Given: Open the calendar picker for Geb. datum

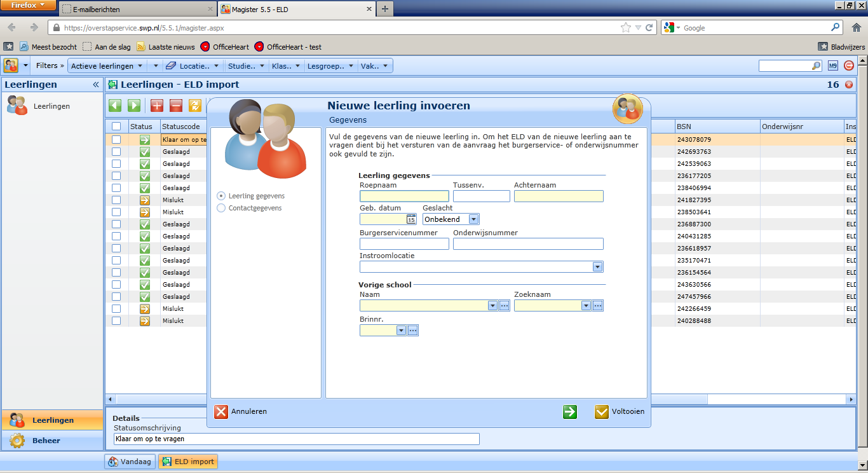Looking at the screenshot, I should (411, 219).
